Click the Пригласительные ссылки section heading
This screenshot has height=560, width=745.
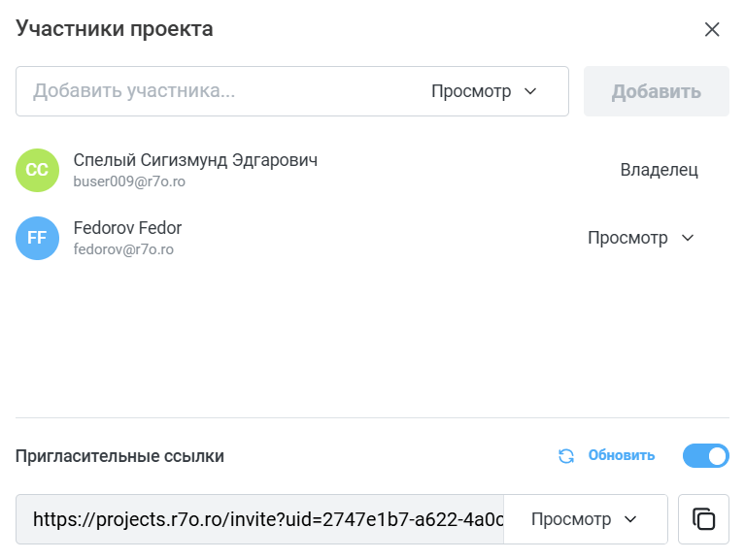click(x=119, y=456)
